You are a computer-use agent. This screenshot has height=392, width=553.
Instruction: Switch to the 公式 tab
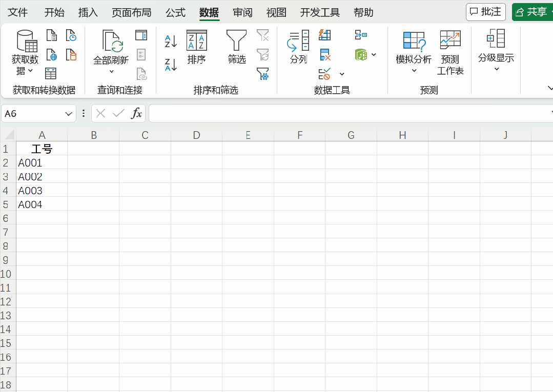pos(175,12)
